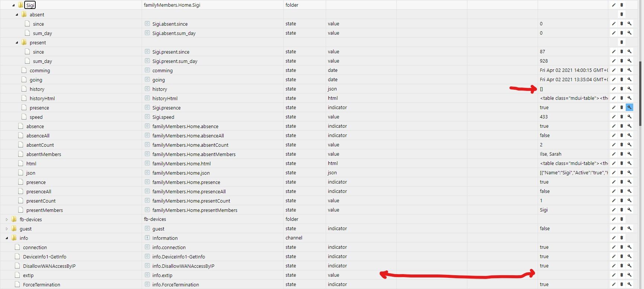The height and width of the screenshot is (289, 644).
Task: Click the value 928 of Sigi.present.sum_day
Action: click(544, 61)
